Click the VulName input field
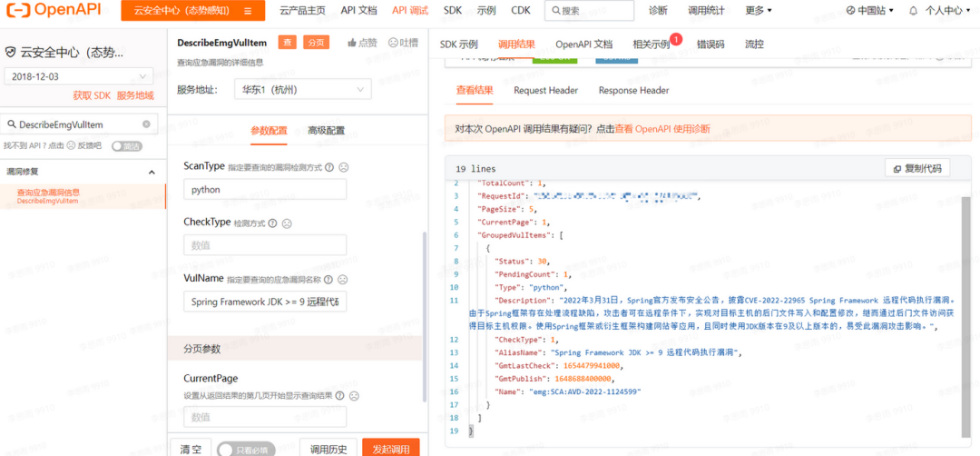 click(265, 302)
